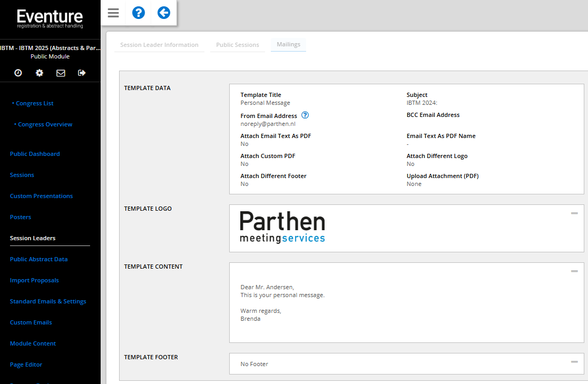The width and height of the screenshot is (588, 384).
Task: Click the envelope mail icon in sidebar
Action: click(61, 73)
